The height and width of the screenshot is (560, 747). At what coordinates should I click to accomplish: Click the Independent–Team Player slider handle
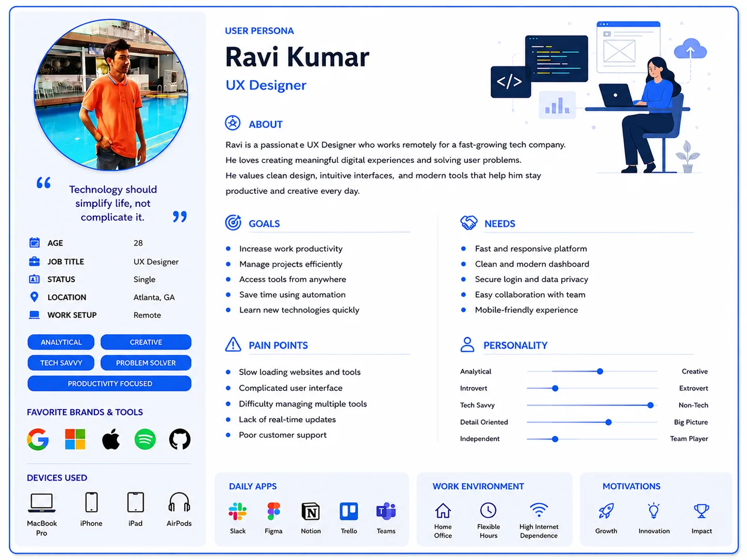(x=555, y=439)
